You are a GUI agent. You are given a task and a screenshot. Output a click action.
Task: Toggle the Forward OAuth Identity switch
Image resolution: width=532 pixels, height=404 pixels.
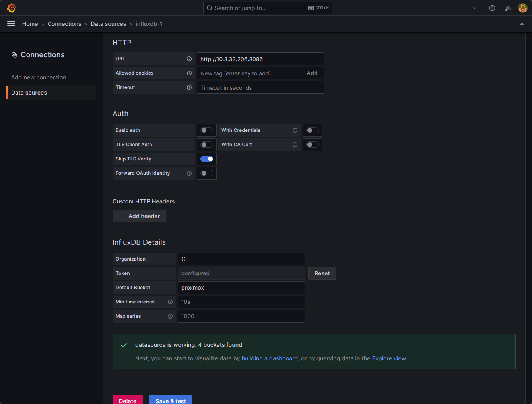click(207, 173)
